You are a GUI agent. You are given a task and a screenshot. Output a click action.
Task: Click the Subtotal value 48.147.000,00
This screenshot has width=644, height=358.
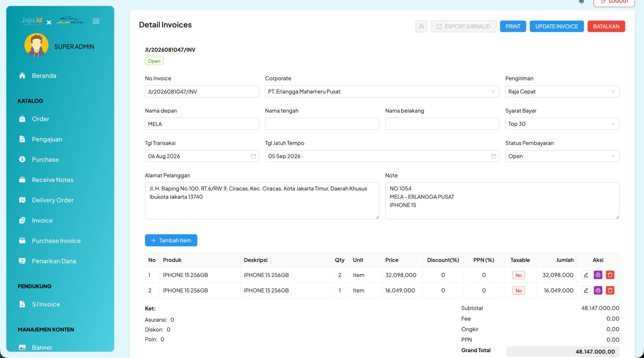(x=600, y=308)
